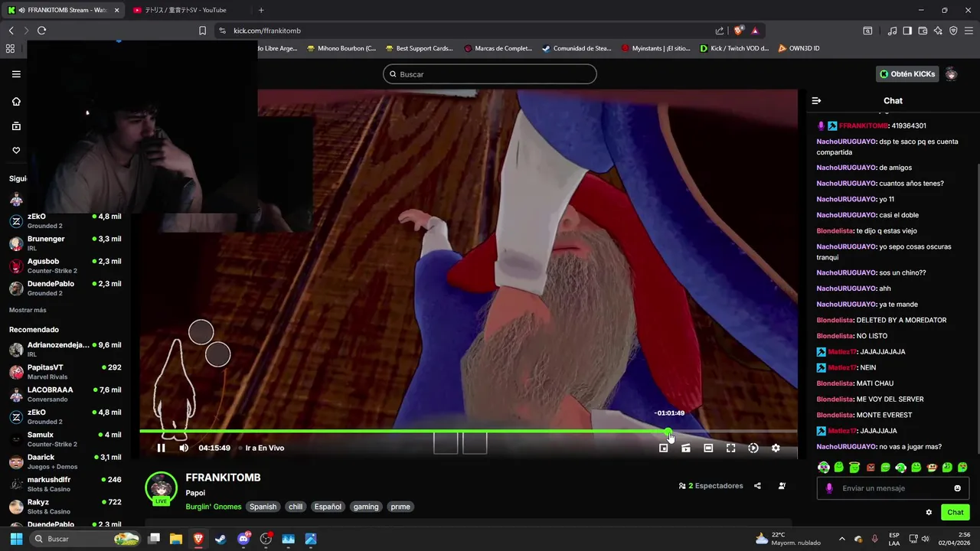Click the purple microphone chat icon
980x551 pixels.
[829, 488]
